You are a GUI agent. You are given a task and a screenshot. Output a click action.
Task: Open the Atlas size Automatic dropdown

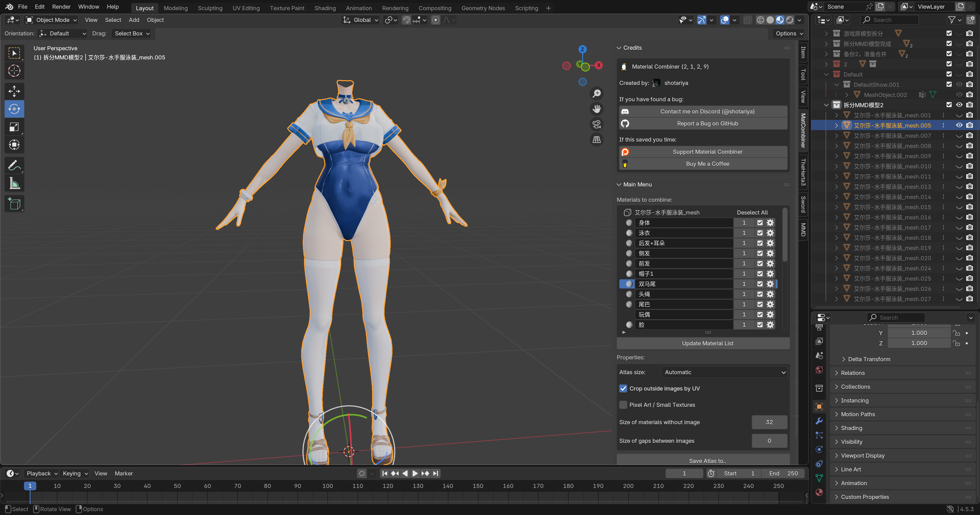724,372
